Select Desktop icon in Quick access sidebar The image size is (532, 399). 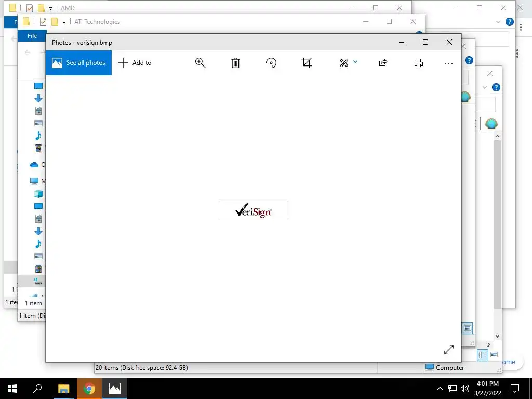pyautogui.click(x=38, y=86)
